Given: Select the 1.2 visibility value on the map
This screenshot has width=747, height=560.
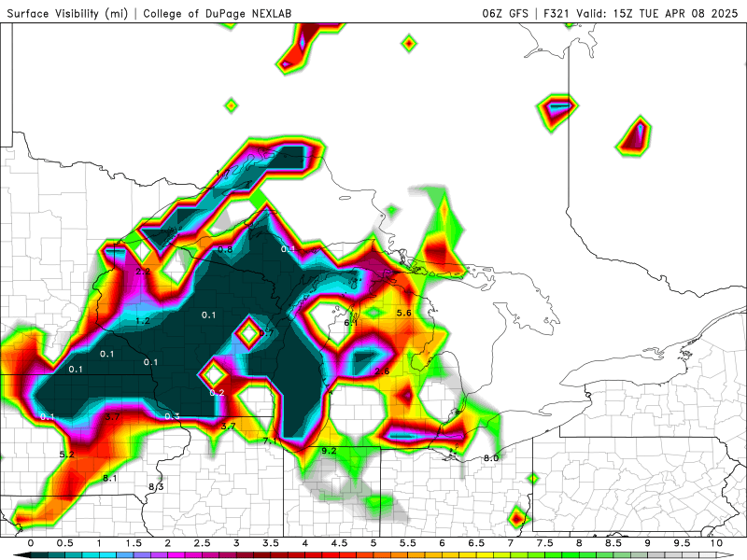Looking at the screenshot, I should click(143, 321).
